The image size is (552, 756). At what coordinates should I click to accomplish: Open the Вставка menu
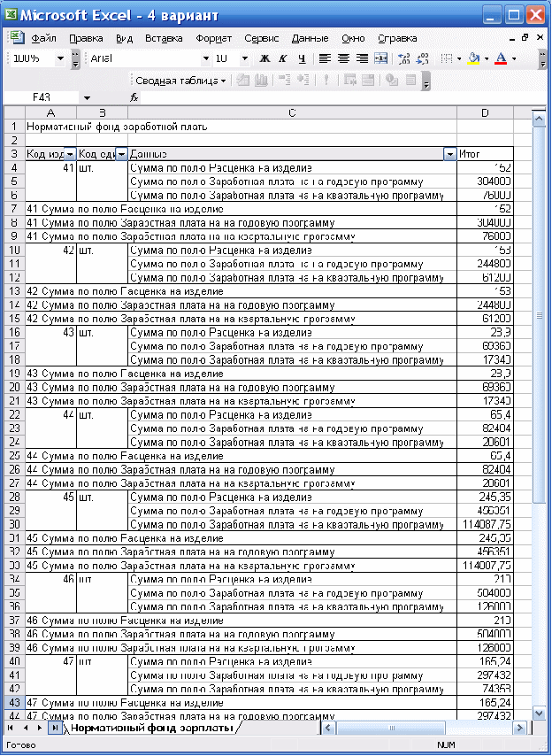[x=164, y=39]
